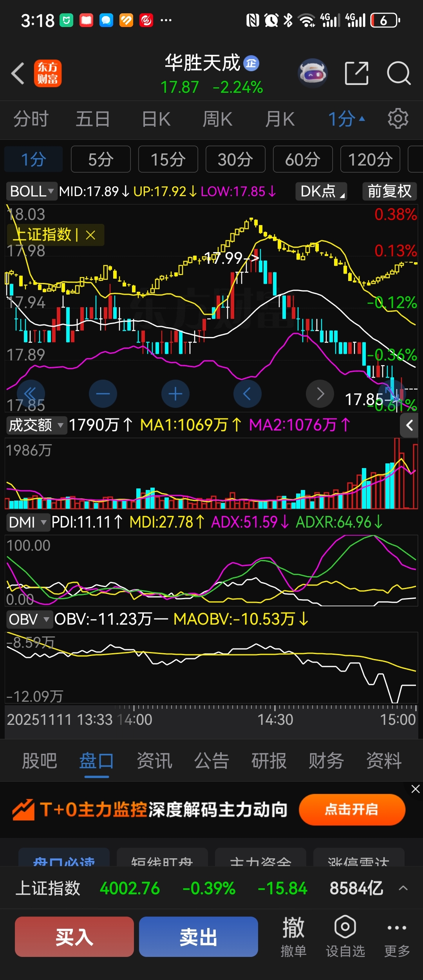Tap the T+0 chart logo in banner
The width and height of the screenshot is (423, 980).
coord(23,809)
